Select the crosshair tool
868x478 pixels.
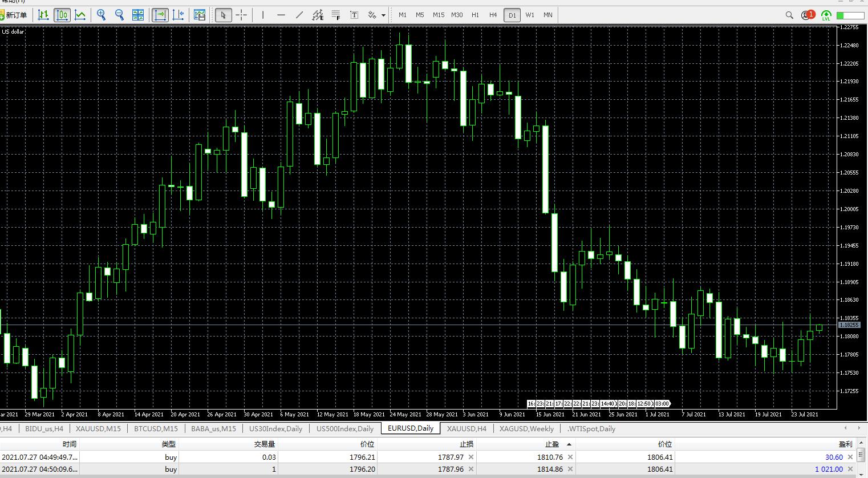(x=242, y=15)
